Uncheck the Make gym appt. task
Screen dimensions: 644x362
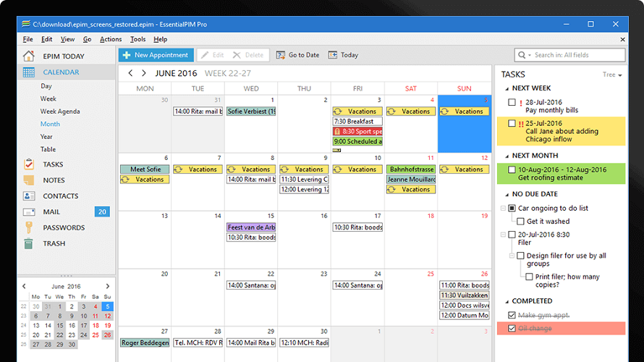coord(512,315)
